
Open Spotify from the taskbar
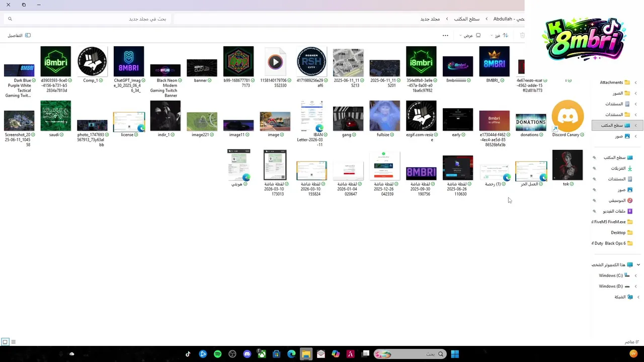[217, 354]
